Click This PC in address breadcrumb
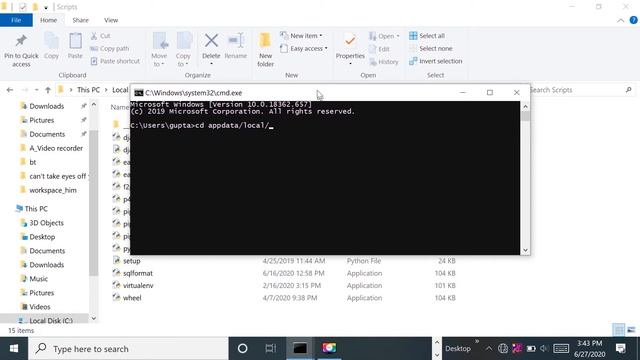 (x=88, y=90)
